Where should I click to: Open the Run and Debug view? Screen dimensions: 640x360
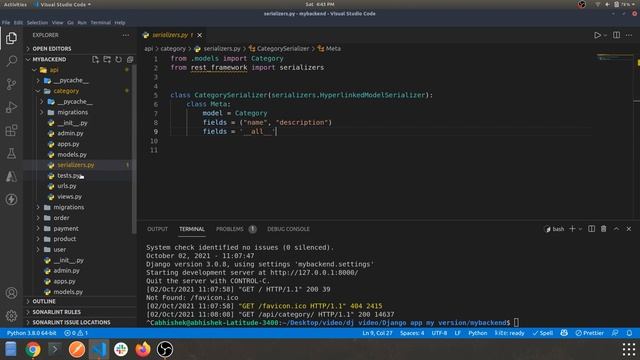pos(11,107)
